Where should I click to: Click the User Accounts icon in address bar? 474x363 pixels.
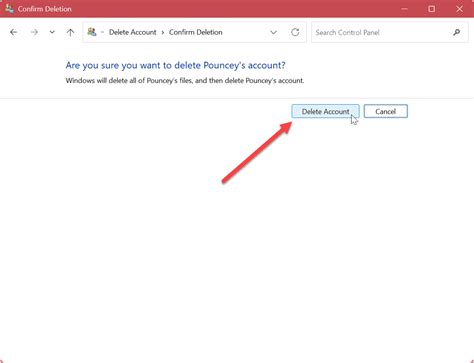92,32
